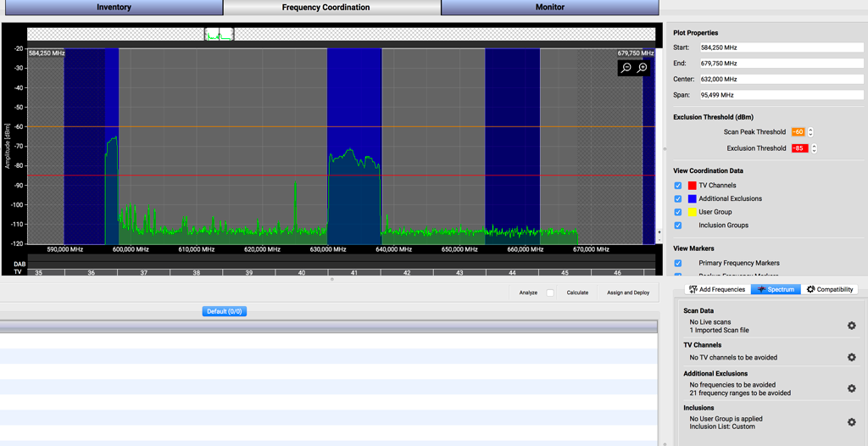The image size is (868, 446).
Task: Open the Compatibility panel
Action: 830,289
